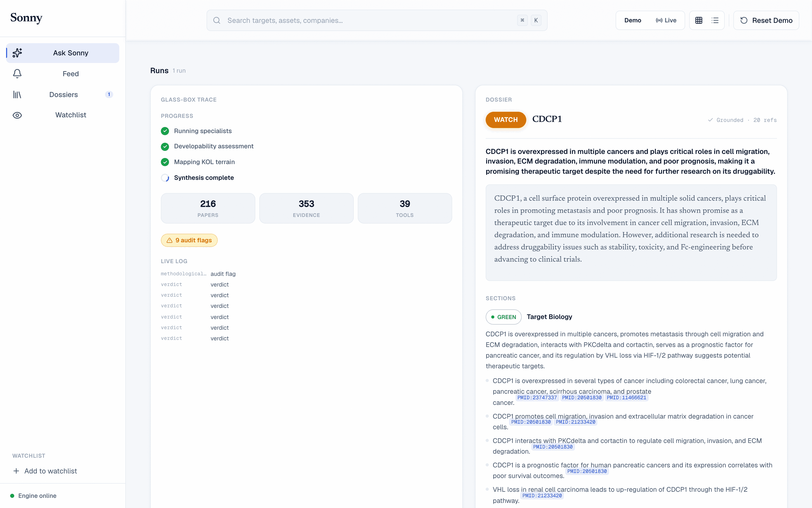The image size is (812, 508).
Task: Open the Watchlist page
Action: tap(63, 115)
